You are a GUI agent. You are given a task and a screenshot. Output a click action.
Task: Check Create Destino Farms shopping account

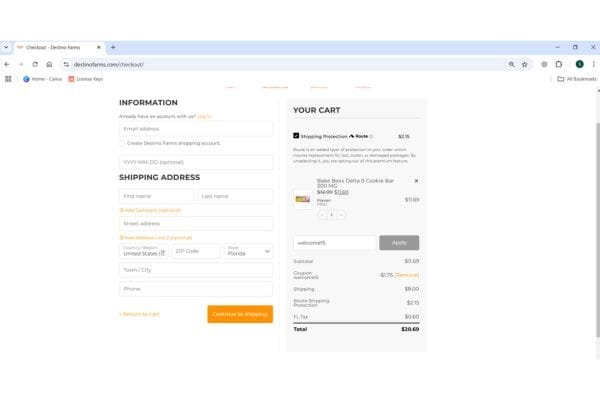(x=122, y=143)
